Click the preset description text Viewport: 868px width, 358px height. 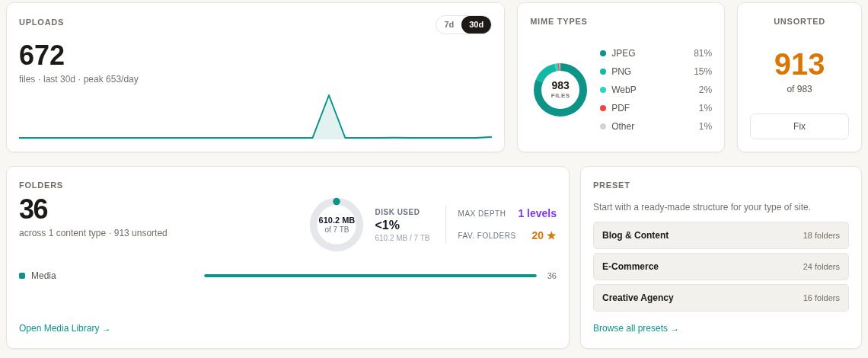click(702, 207)
